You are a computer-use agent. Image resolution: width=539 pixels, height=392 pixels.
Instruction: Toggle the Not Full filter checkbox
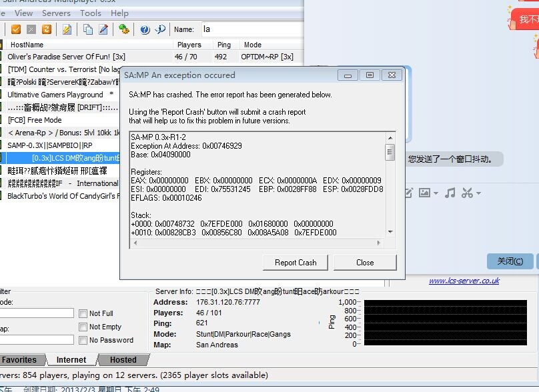(x=83, y=313)
